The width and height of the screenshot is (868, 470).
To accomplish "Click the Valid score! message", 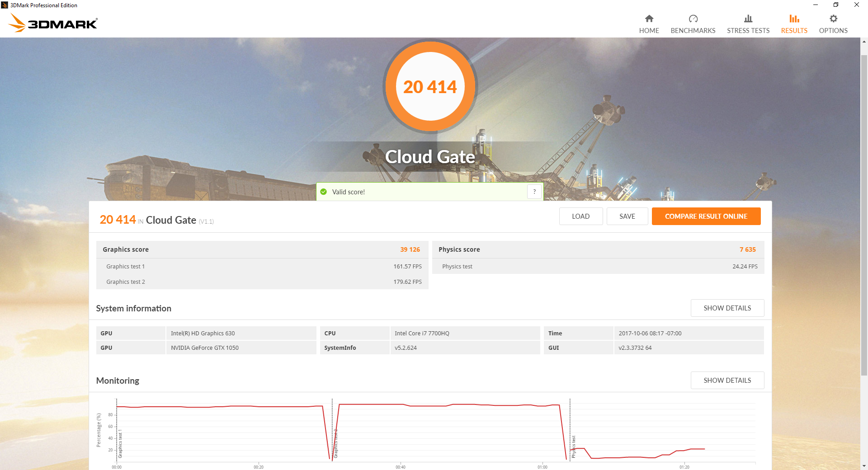I will [348, 192].
